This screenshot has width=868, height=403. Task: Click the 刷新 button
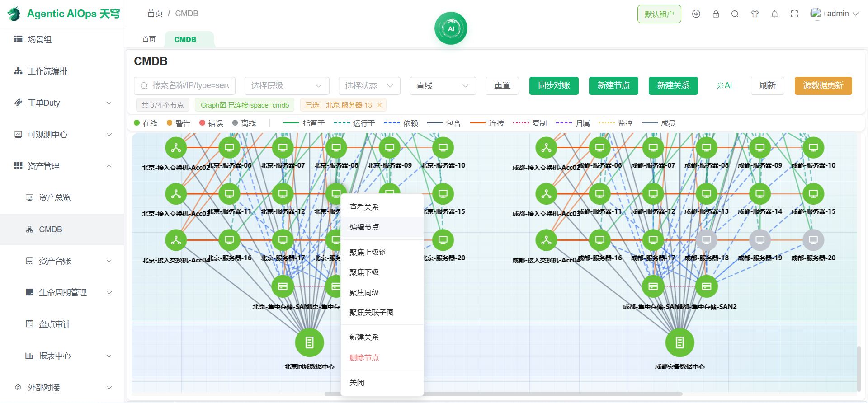click(768, 86)
